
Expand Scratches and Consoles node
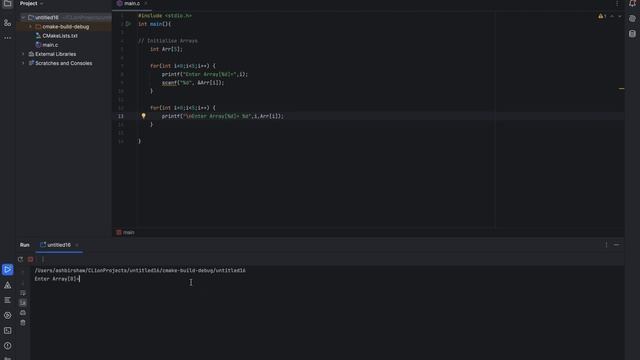coord(23,63)
